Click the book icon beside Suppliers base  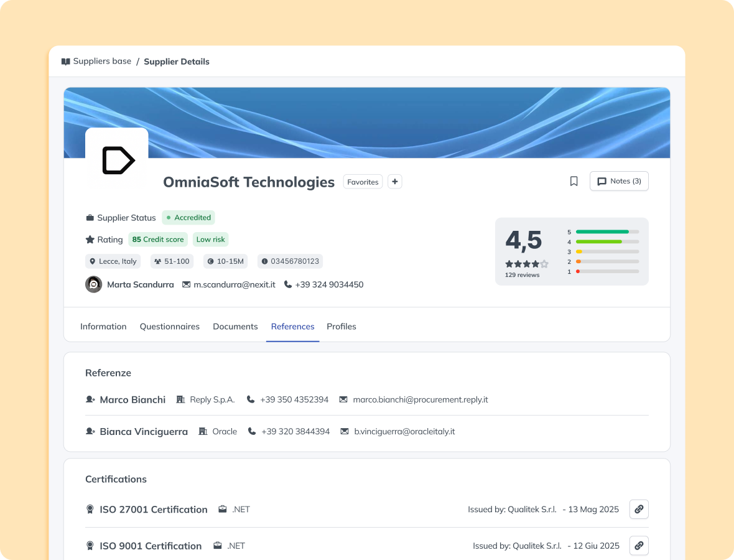(65, 62)
